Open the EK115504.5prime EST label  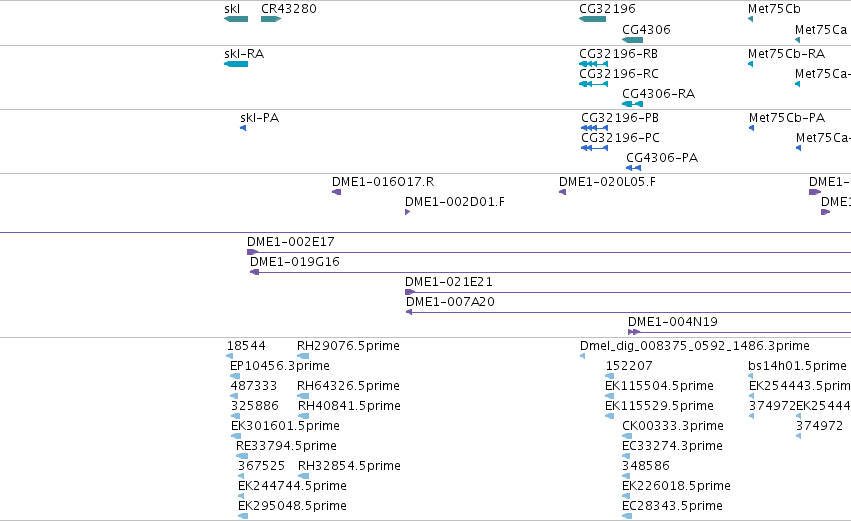tap(659, 386)
